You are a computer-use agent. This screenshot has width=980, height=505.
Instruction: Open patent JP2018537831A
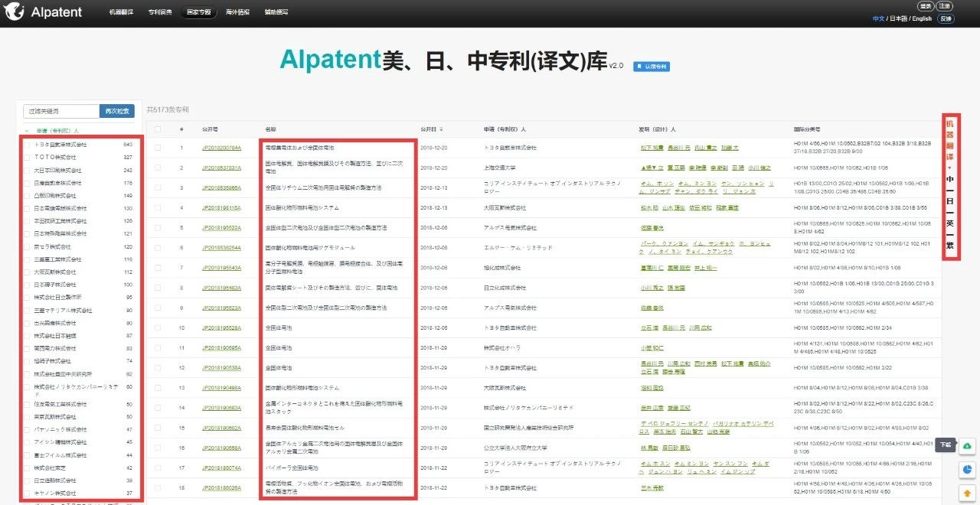[x=221, y=167]
